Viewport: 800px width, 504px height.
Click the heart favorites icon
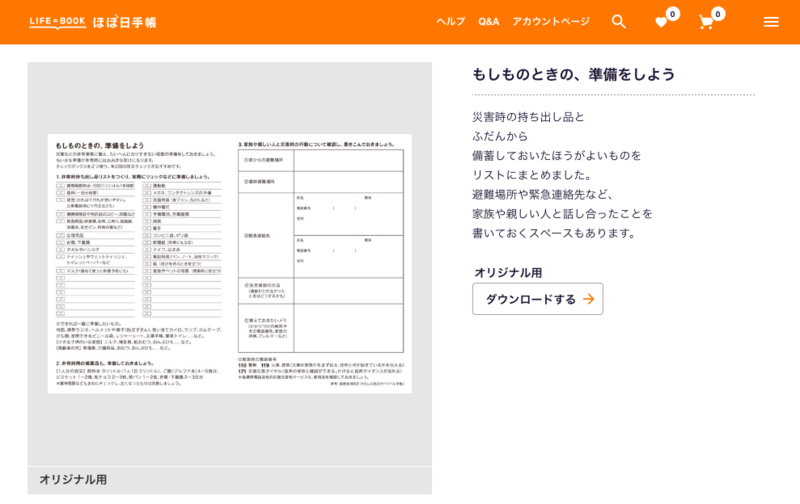pyautogui.click(x=661, y=22)
